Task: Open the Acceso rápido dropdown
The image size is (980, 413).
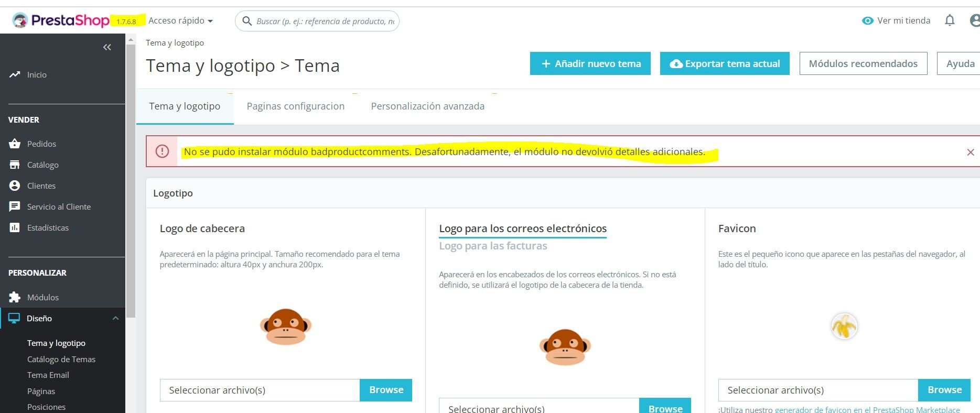Action: [x=180, y=20]
